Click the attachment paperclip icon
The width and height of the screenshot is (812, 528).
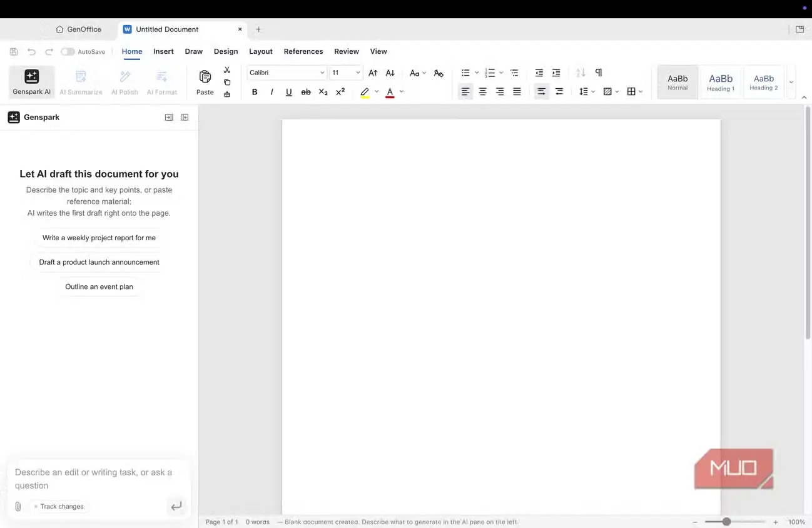pyautogui.click(x=18, y=507)
